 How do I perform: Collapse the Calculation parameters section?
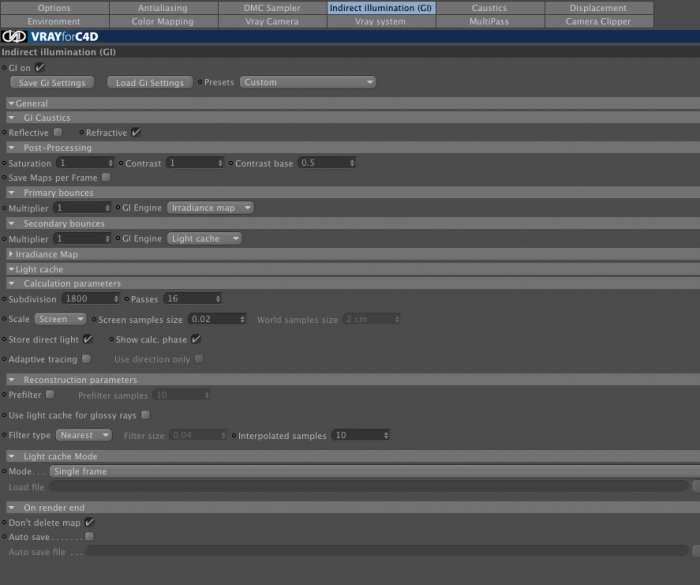click(12, 284)
